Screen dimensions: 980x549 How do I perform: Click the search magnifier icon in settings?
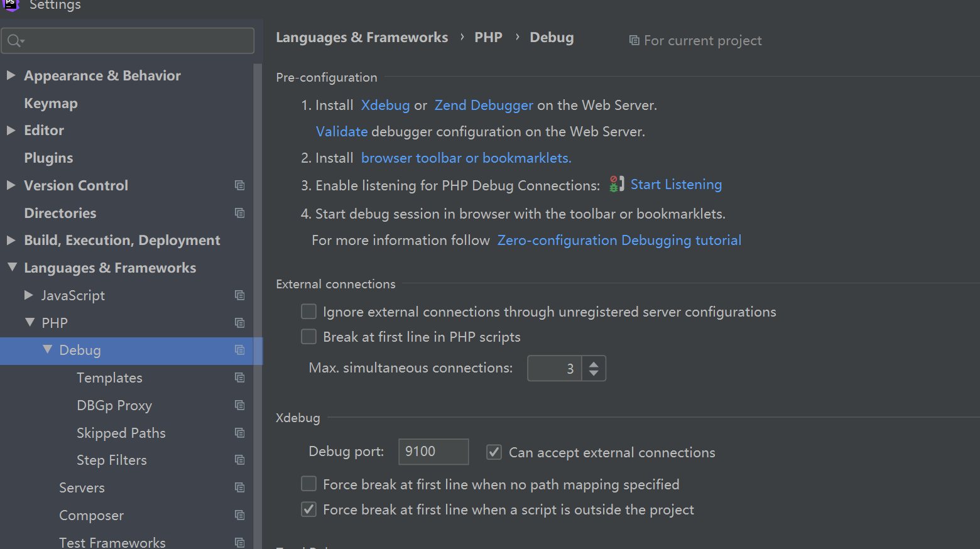(15, 41)
